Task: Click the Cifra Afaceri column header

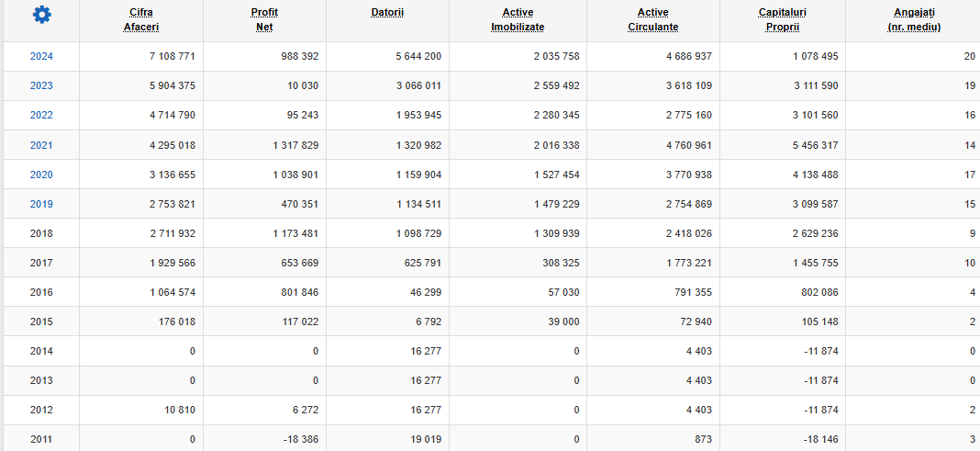Action: (x=141, y=20)
